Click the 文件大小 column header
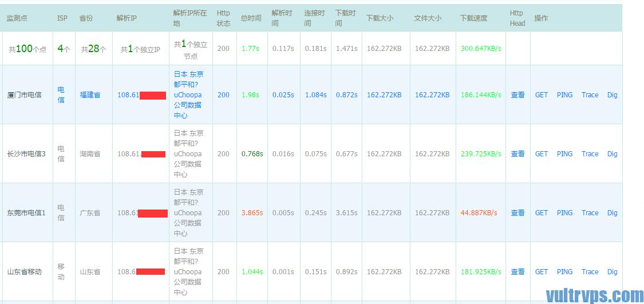 pos(428,18)
